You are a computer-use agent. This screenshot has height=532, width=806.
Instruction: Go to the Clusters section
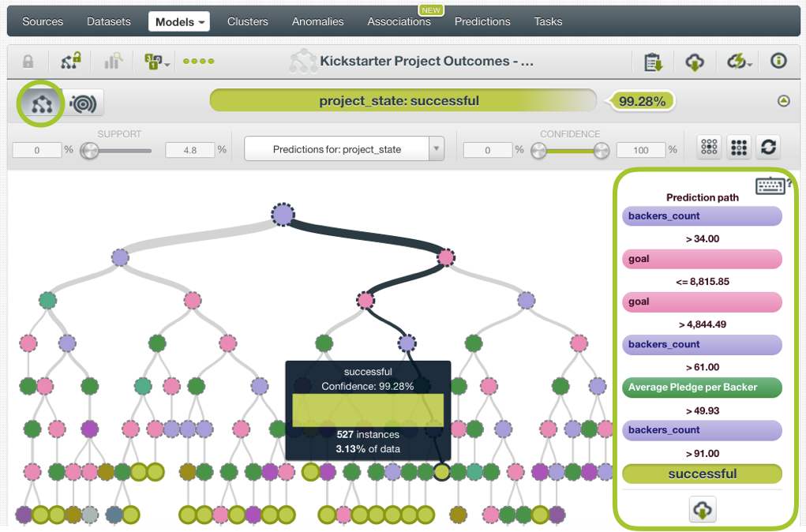pyautogui.click(x=248, y=21)
